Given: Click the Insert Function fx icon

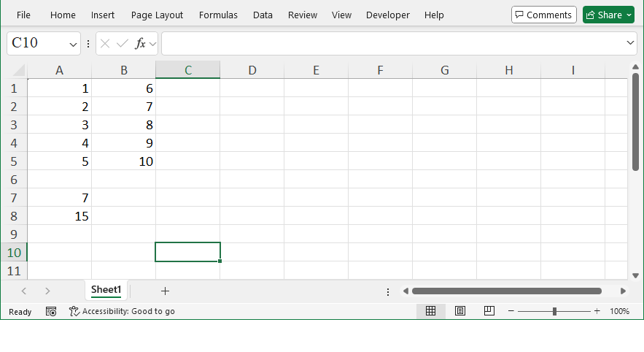Looking at the screenshot, I should pos(140,43).
